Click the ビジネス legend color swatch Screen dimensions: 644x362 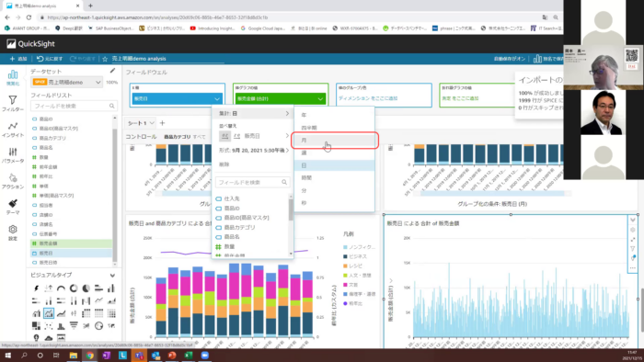point(345,256)
